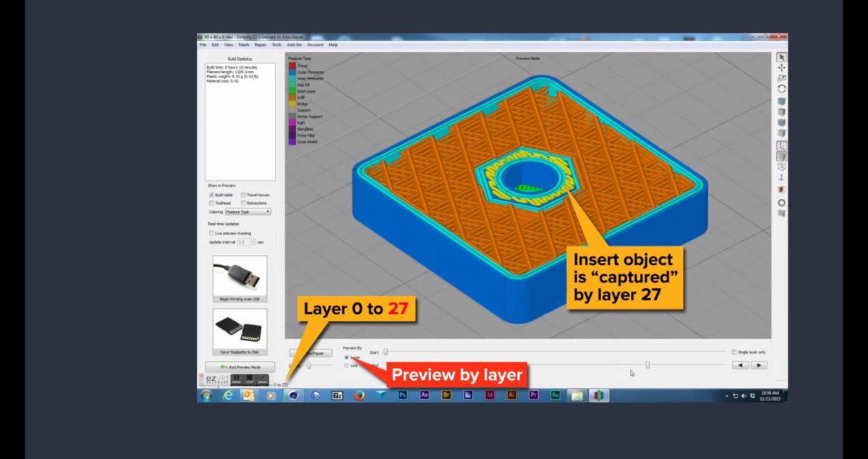Enable Live preview tracking checkbox
Screen dimensions: 868x459
210,233
